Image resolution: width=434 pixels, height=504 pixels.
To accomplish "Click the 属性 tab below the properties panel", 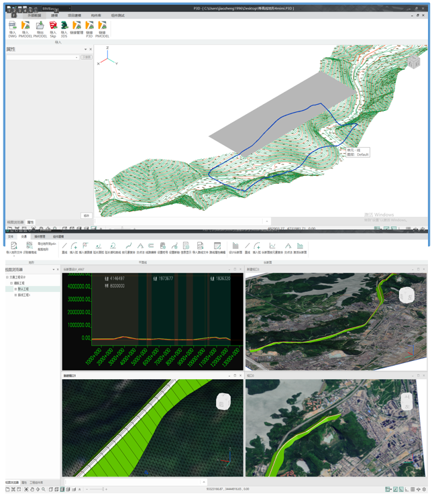I will click(x=30, y=222).
